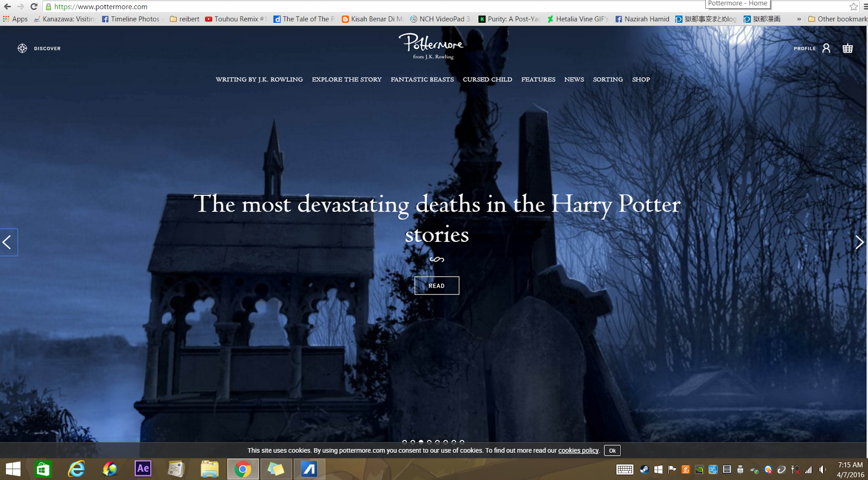Open Windows Store in taskbar
The width and height of the screenshot is (868, 480).
pos(43,469)
